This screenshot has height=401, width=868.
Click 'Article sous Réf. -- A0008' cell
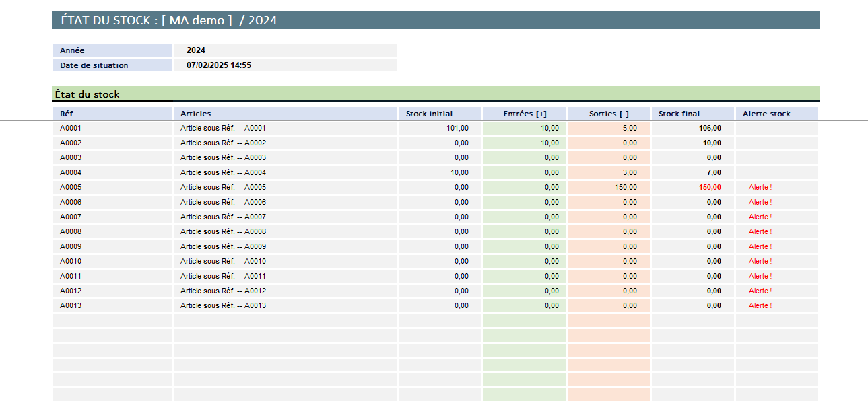(x=223, y=231)
